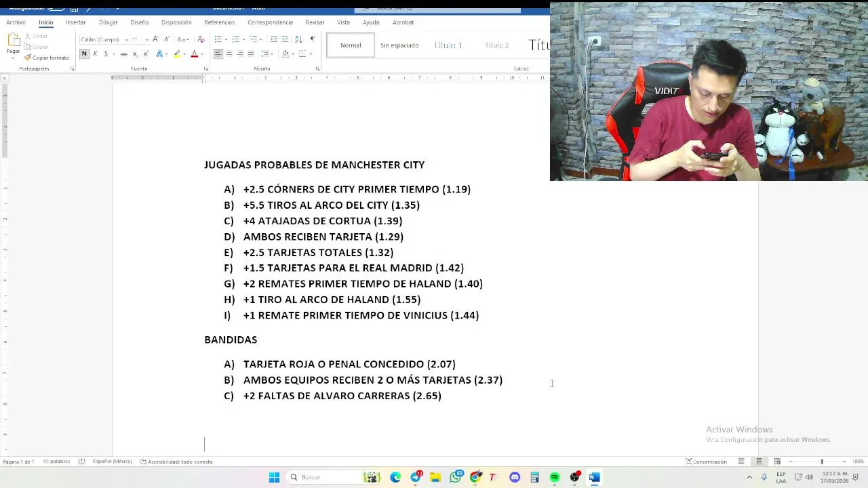This screenshot has width=868, height=488.
Task: Open WhatsApp from the taskbar
Action: (456, 477)
